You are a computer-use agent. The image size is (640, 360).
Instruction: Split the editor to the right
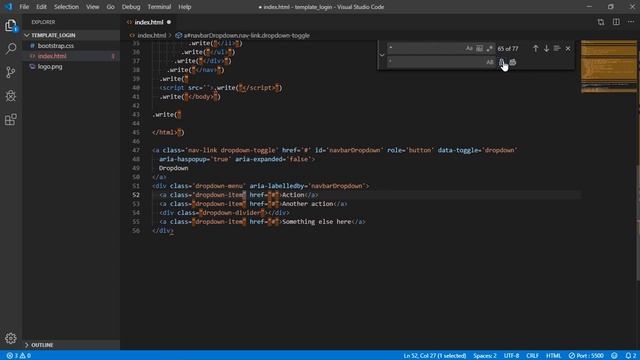616,22
